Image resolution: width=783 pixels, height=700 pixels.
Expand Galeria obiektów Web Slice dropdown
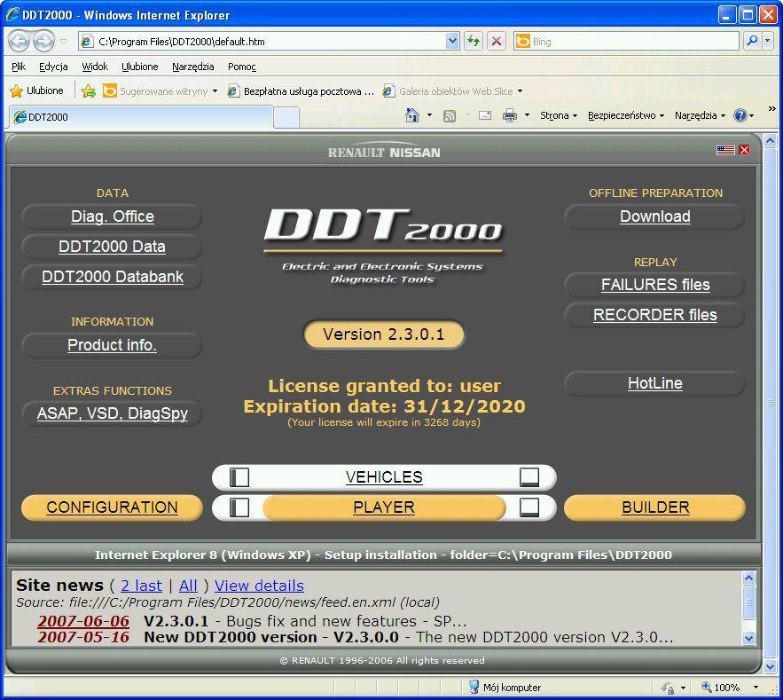pyautogui.click(x=520, y=90)
